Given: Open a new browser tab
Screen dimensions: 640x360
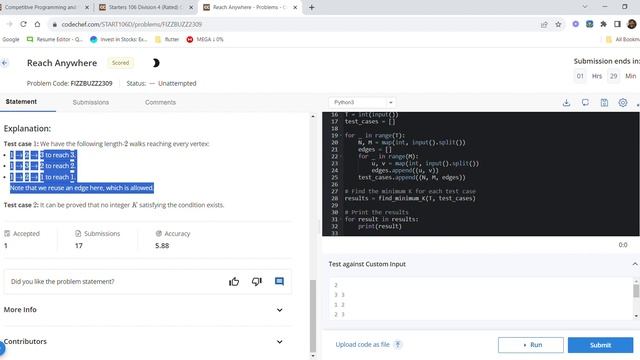Looking at the screenshot, I should point(311,7).
